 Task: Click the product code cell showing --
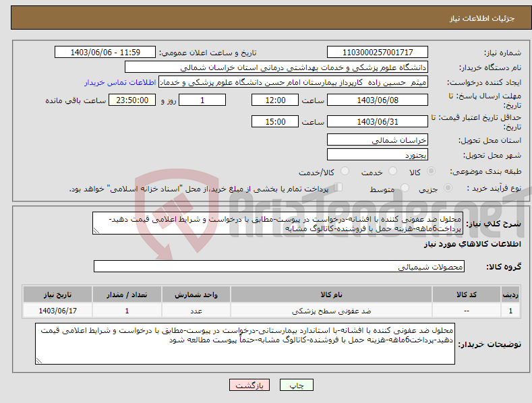[x=467, y=311]
